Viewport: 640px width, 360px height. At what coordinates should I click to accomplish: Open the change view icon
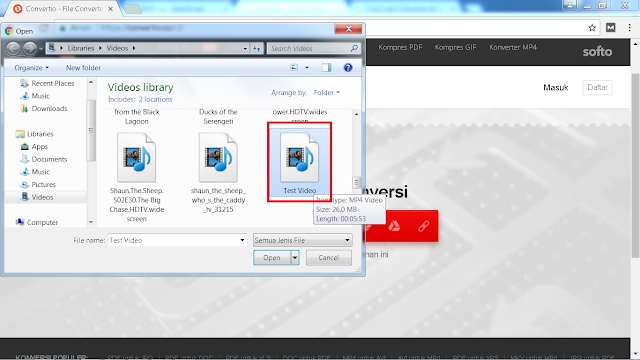click(x=294, y=68)
